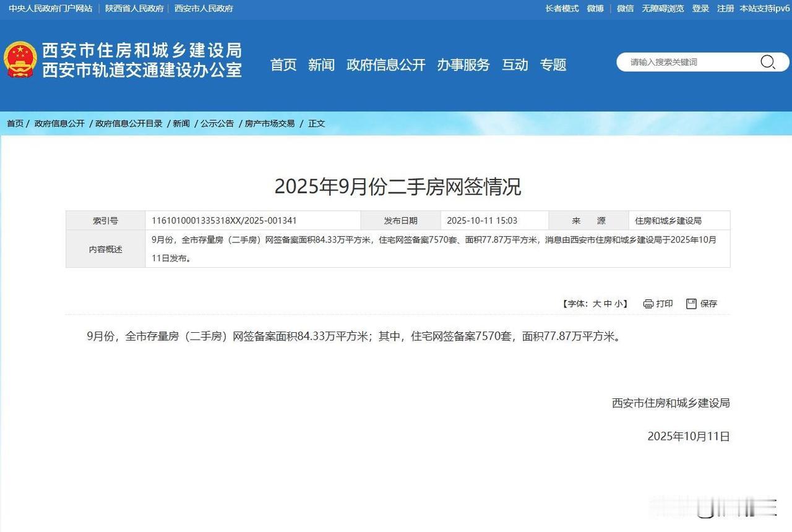This screenshot has height=532, width=792.
Task: Click the 本站支持ipv6 text
Action: point(765,9)
